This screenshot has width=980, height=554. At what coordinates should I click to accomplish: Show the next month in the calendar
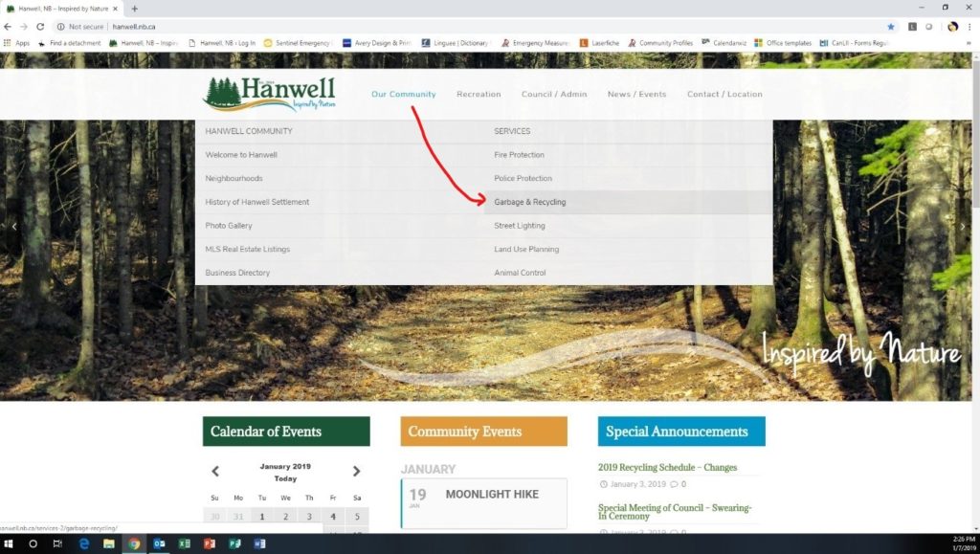pyautogui.click(x=356, y=471)
